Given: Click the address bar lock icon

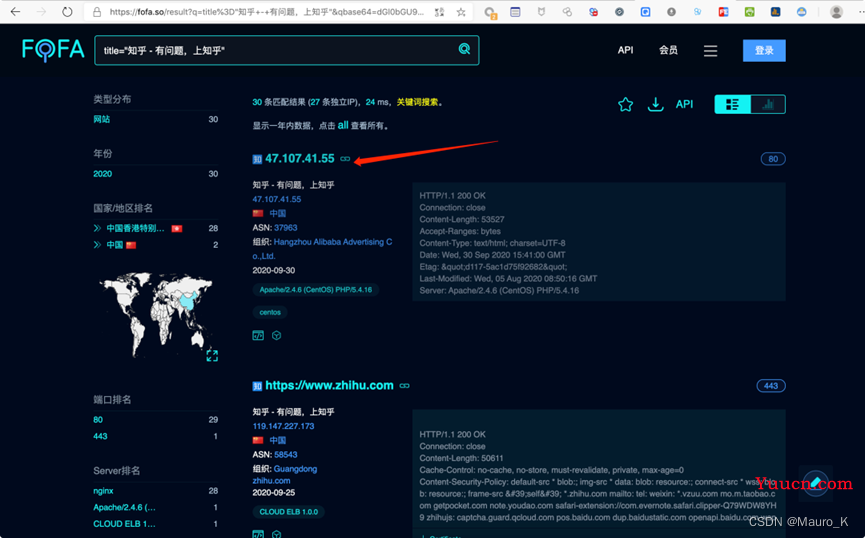Looking at the screenshot, I should (97, 12).
